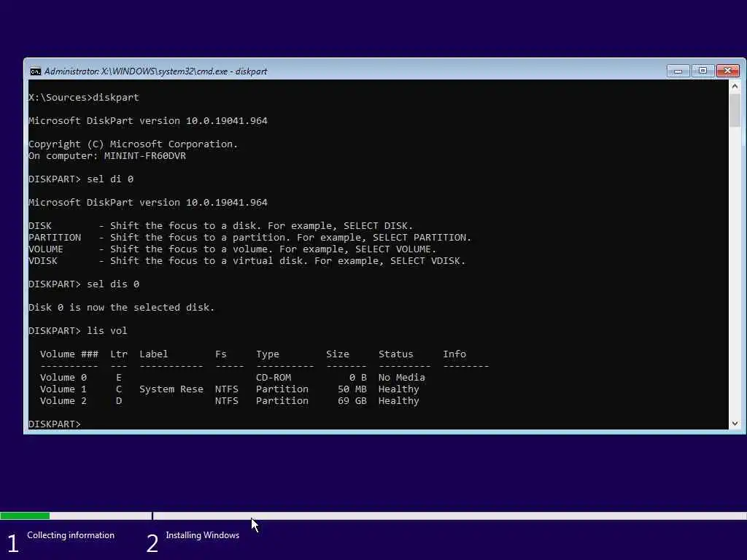Click the 'Volume 1' row label
Image resolution: width=747 pixels, height=560 pixels.
click(63, 389)
